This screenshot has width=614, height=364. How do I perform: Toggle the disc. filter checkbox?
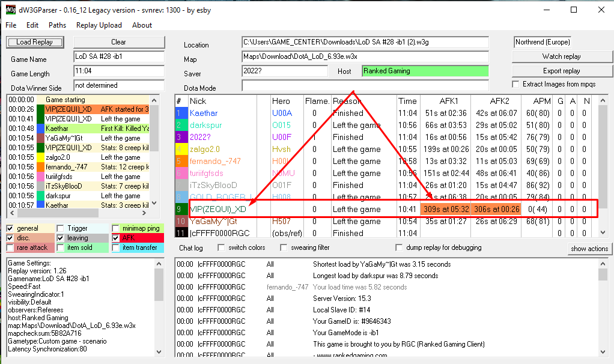pyautogui.click(x=10, y=238)
